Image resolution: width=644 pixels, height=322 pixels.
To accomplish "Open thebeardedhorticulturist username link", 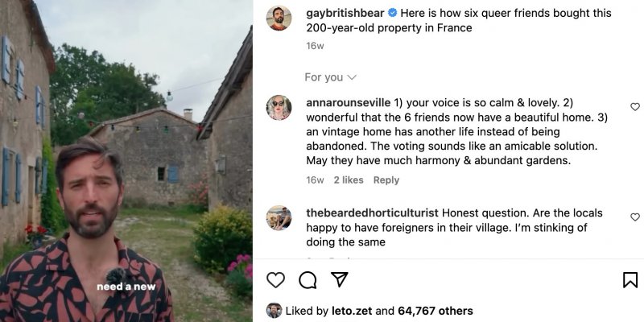I will pos(373,213).
